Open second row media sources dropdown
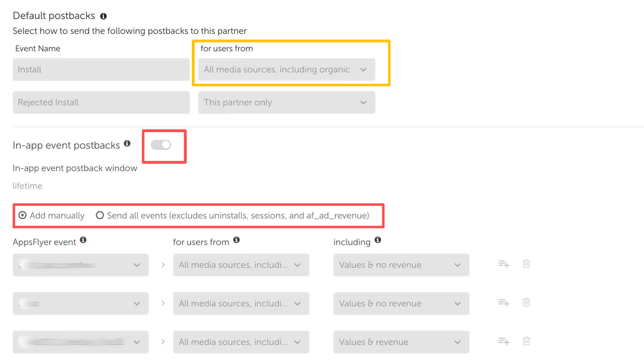 241,304
